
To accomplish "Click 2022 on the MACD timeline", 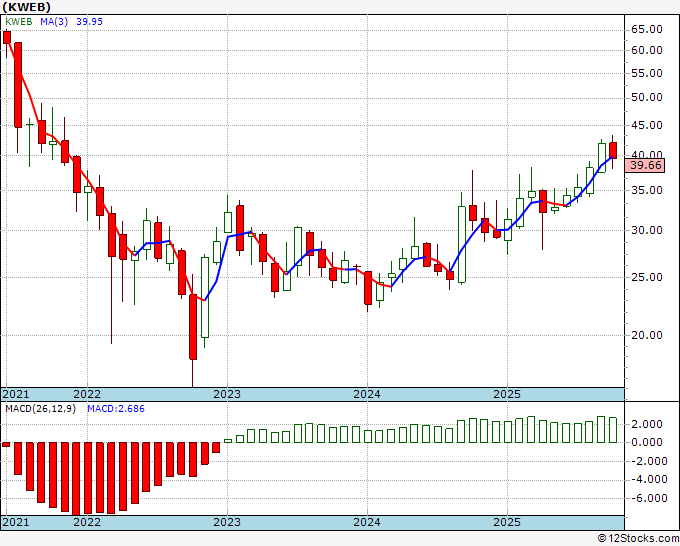I will (87, 522).
